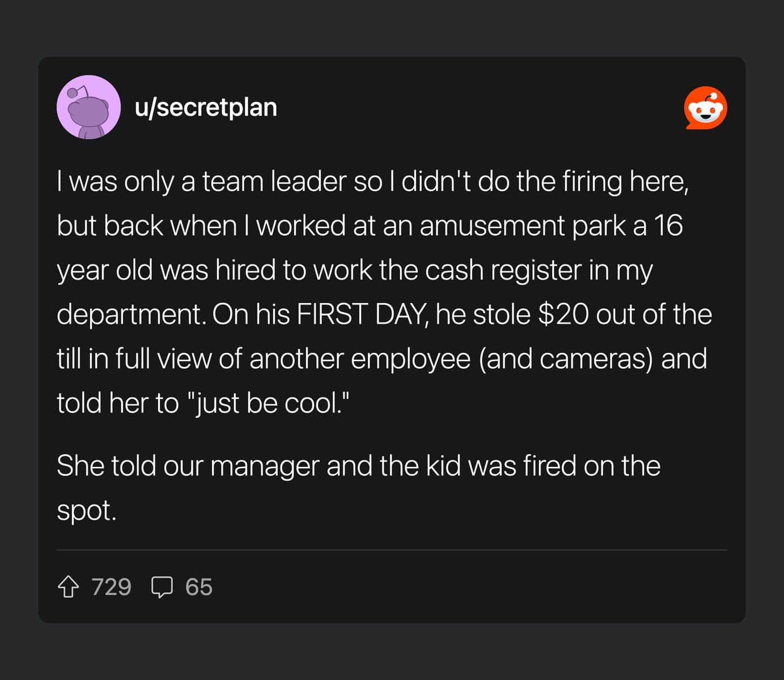Click the word "department." in the post
This screenshot has width=784, height=680.
pyautogui.click(x=132, y=314)
